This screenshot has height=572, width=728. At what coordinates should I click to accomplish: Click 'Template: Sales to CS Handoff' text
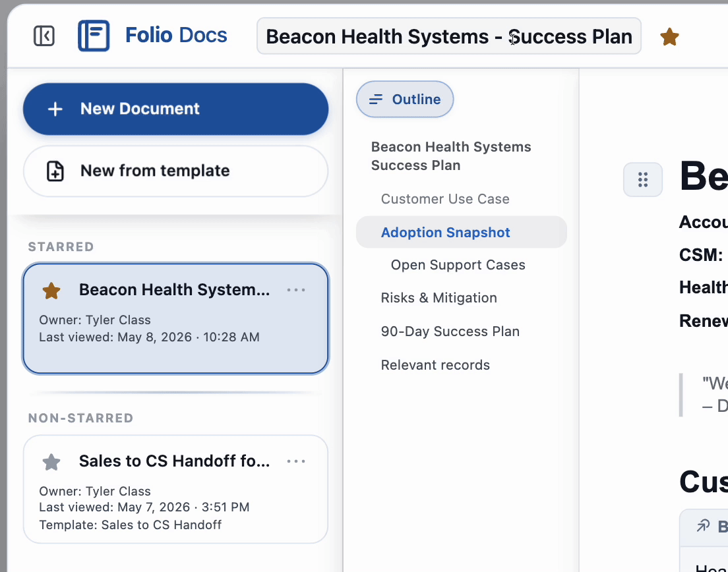(x=130, y=525)
